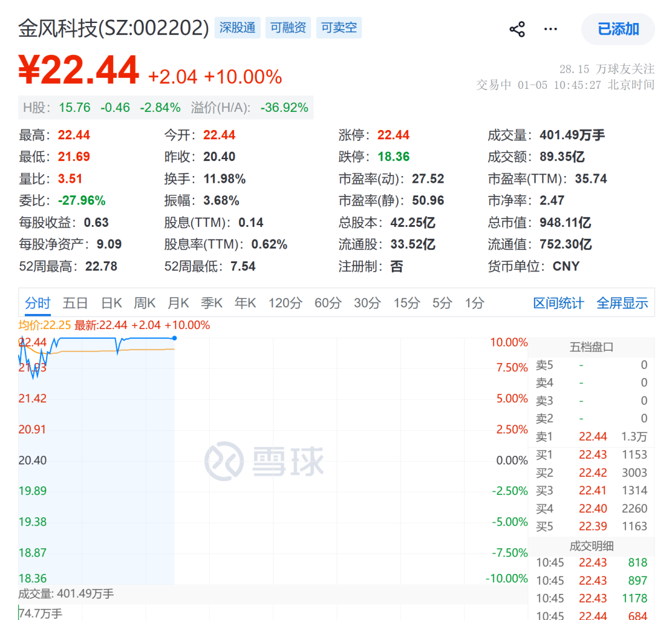
Task: Open the 月K chart tab
Action: (x=178, y=303)
